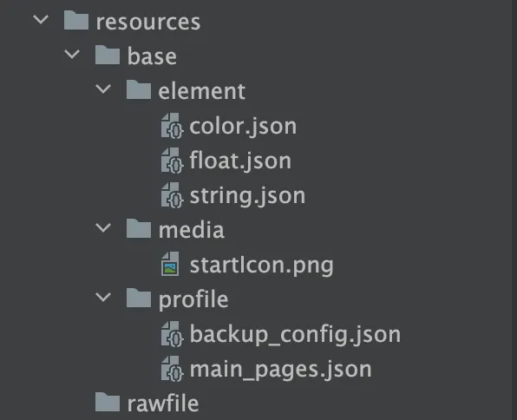Click the color.json file icon

point(172,126)
